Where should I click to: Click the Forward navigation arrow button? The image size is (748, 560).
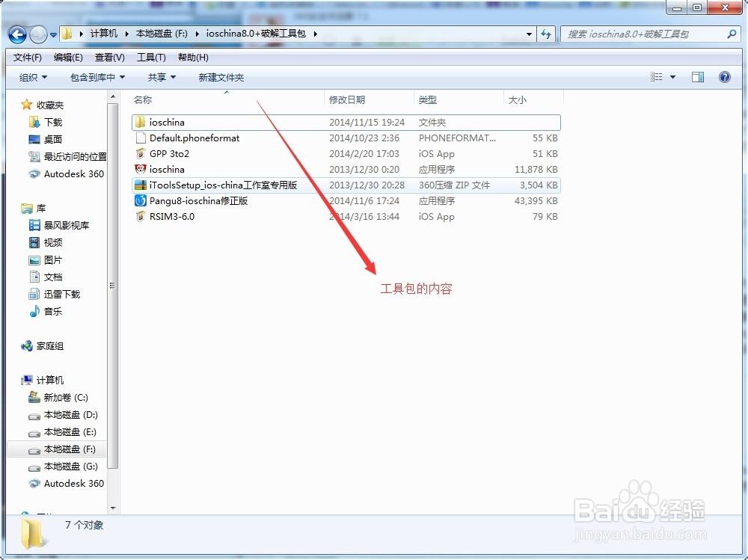(38, 34)
